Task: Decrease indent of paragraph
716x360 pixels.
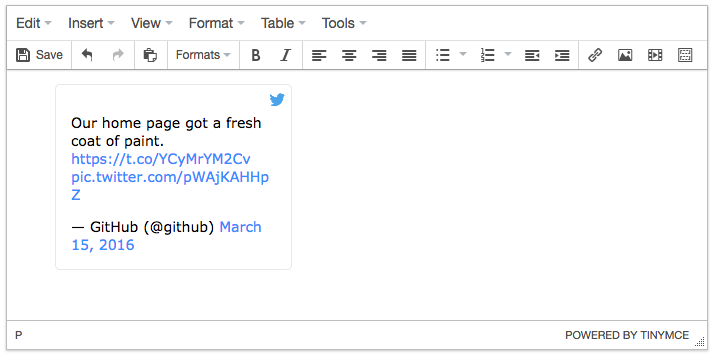Action: tap(532, 55)
